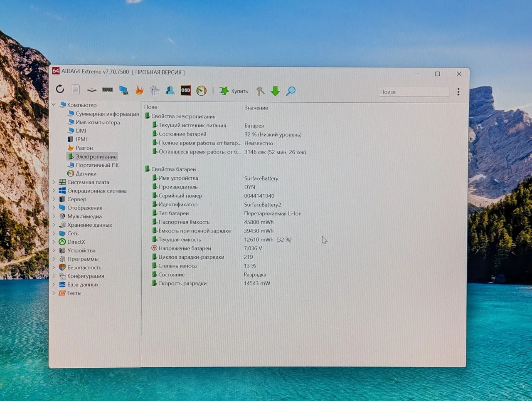
Task: Click the blue monitor toolbar icon
Action: [123, 90]
